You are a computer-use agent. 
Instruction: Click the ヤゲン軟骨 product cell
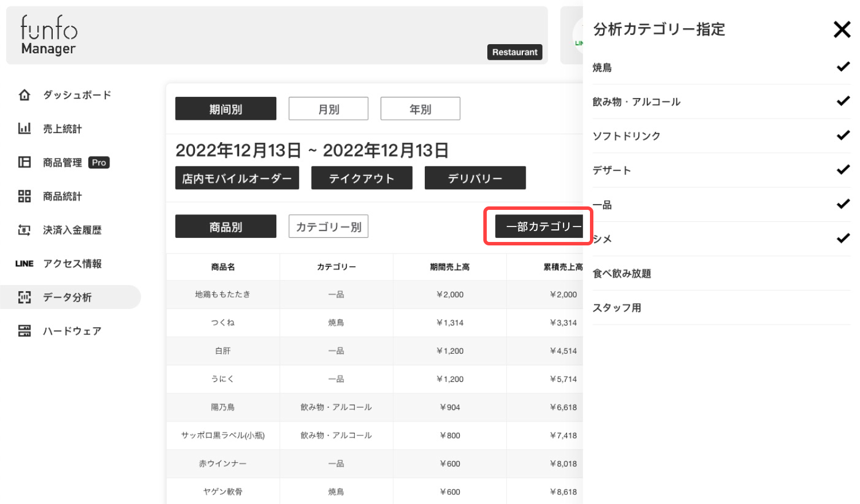click(x=223, y=491)
